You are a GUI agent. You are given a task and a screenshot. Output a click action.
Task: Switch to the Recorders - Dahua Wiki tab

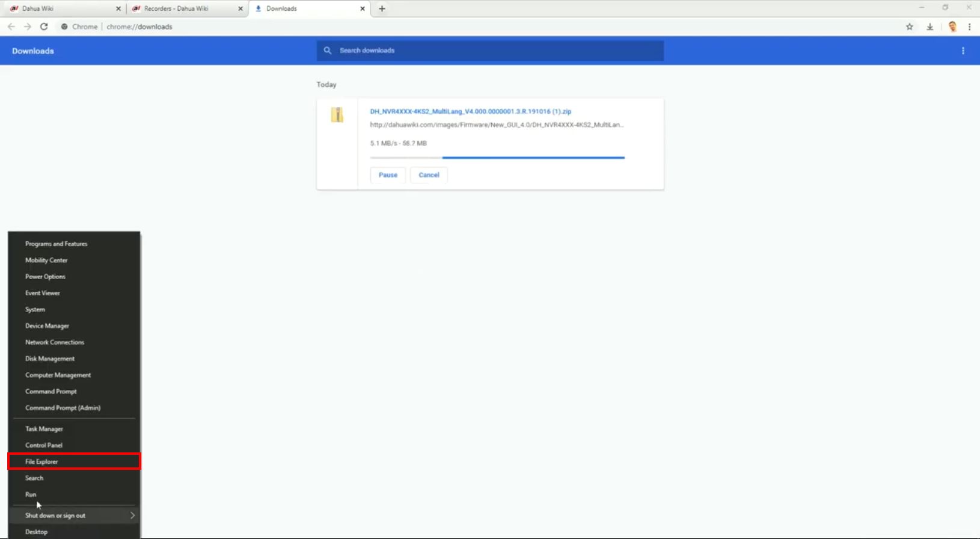[187, 8]
